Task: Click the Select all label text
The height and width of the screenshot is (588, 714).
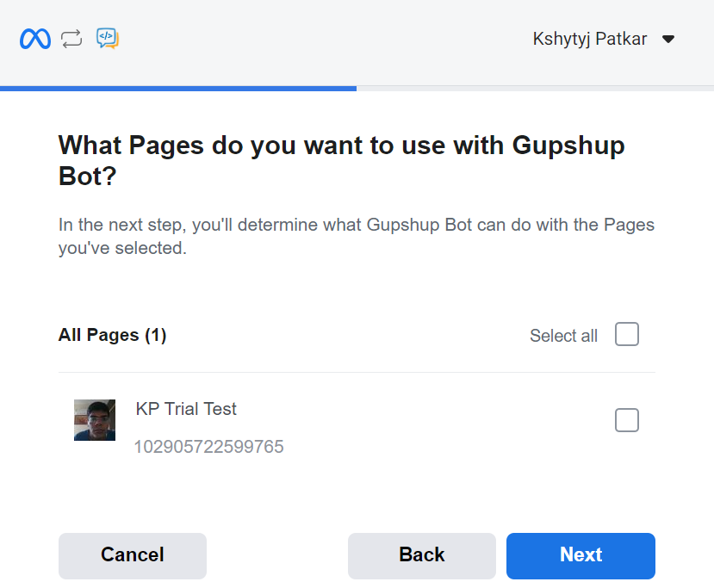Action: pos(564,336)
